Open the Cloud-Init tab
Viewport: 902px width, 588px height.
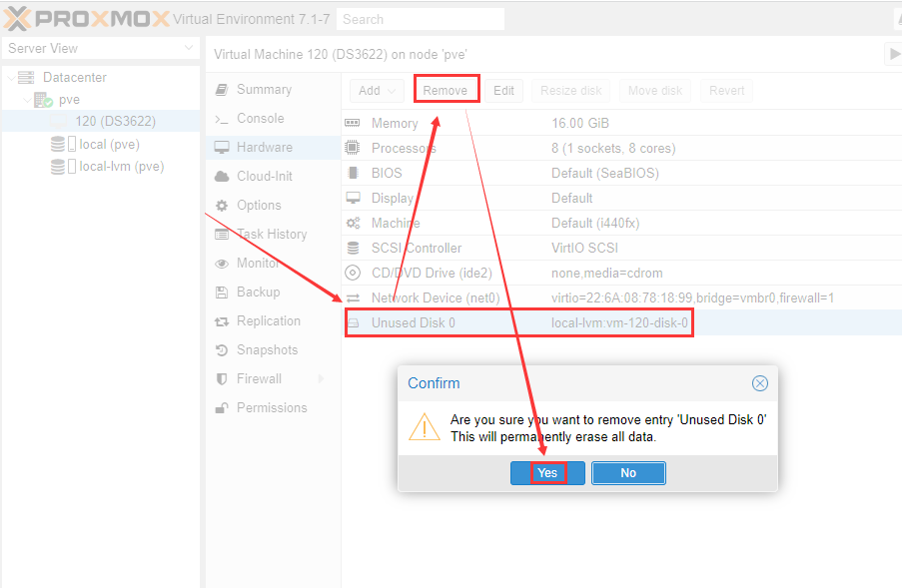pyautogui.click(x=274, y=176)
